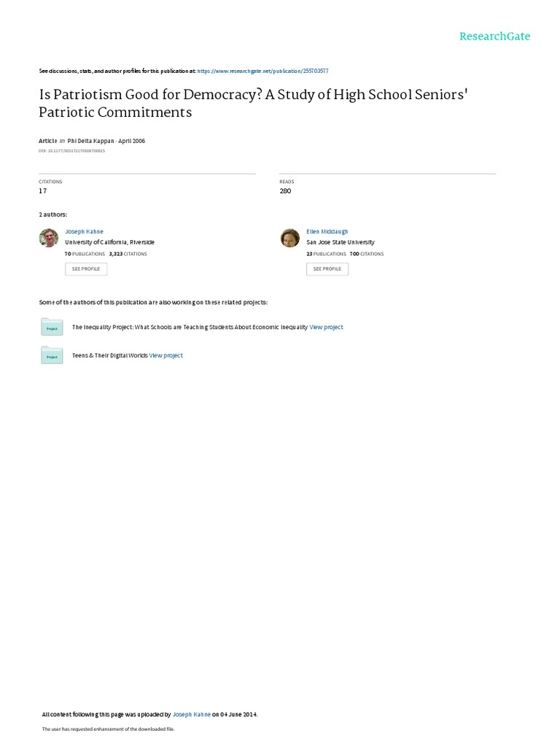Follow View project link for Inequality Project
The width and height of the screenshot is (560, 747).
pos(326,328)
